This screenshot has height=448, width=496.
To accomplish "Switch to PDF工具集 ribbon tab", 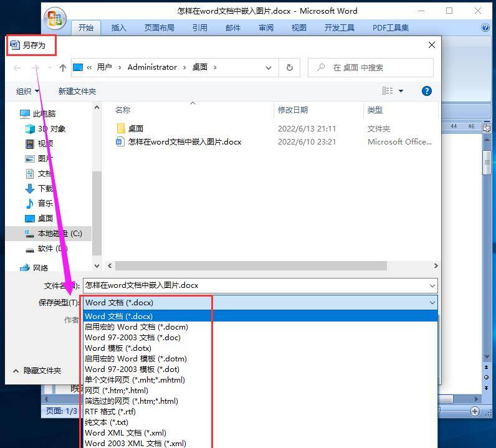I will tap(390, 28).
